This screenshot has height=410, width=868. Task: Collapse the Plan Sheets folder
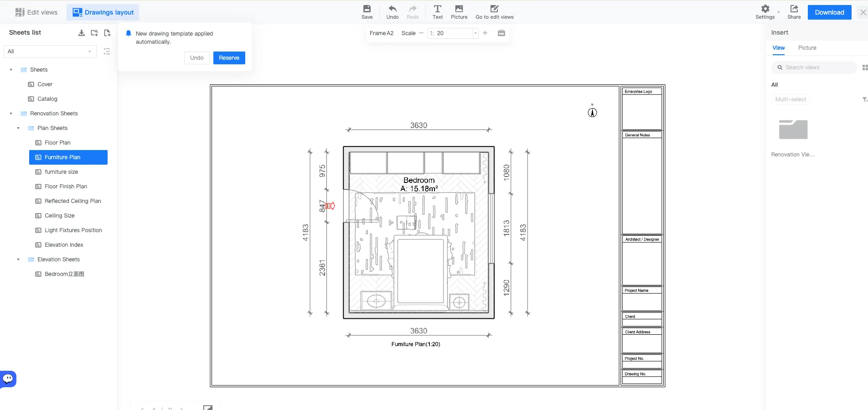pos(18,128)
